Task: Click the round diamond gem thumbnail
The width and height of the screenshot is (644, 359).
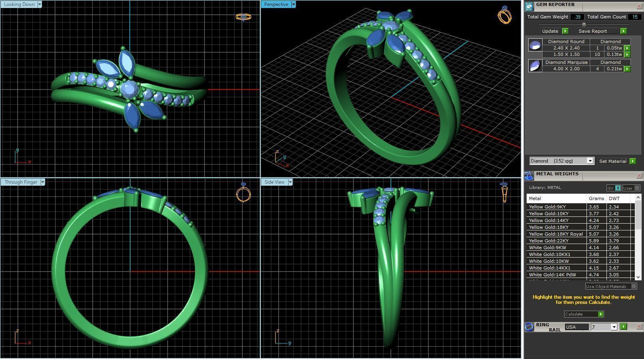Action: click(x=535, y=45)
